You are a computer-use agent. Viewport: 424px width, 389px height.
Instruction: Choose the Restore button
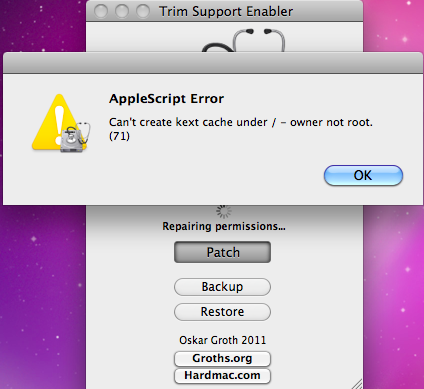(222, 312)
